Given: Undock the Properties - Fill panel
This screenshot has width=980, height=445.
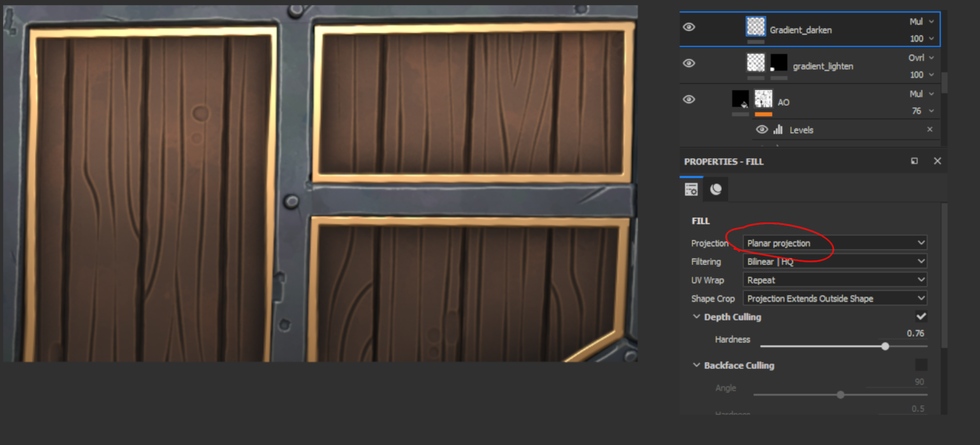Looking at the screenshot, I should coord(914,161).
